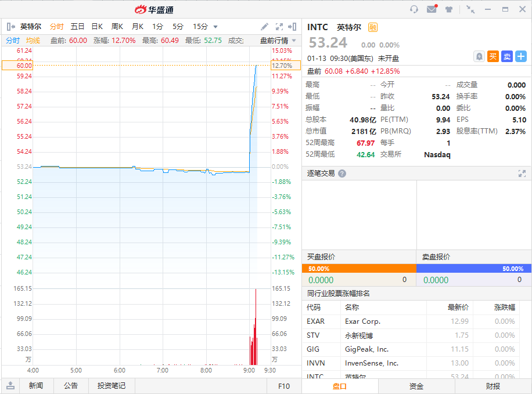Viewport: 532px width, 394px height.
Task: Click the 52周最高 value 67.97
Action: click(x=365, y=143)
